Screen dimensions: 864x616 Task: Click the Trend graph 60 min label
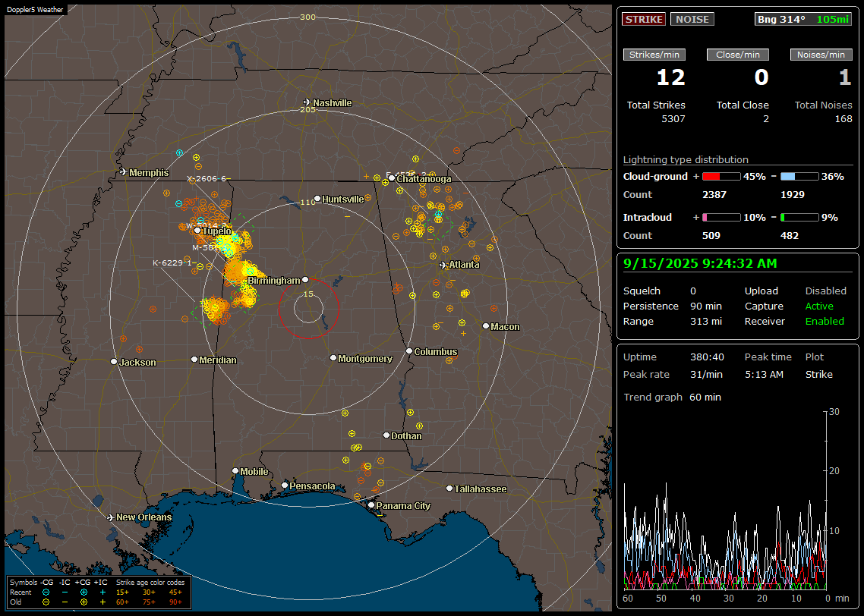point(672,398)
